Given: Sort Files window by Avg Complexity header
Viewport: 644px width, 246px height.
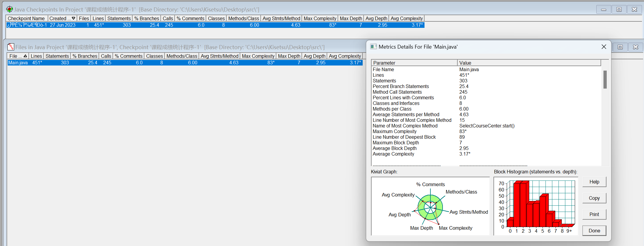Looking at the screenshot, I should click(x=345, y=56).
